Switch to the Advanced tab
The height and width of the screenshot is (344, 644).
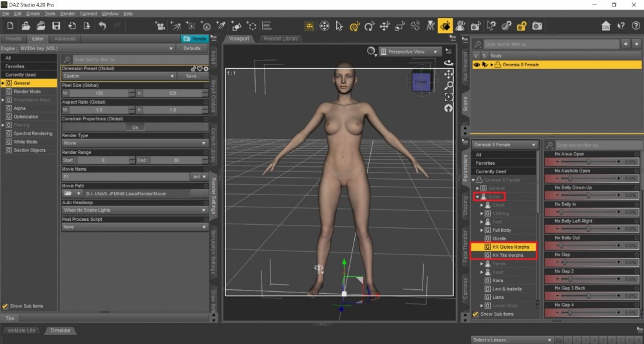point(65,39)
